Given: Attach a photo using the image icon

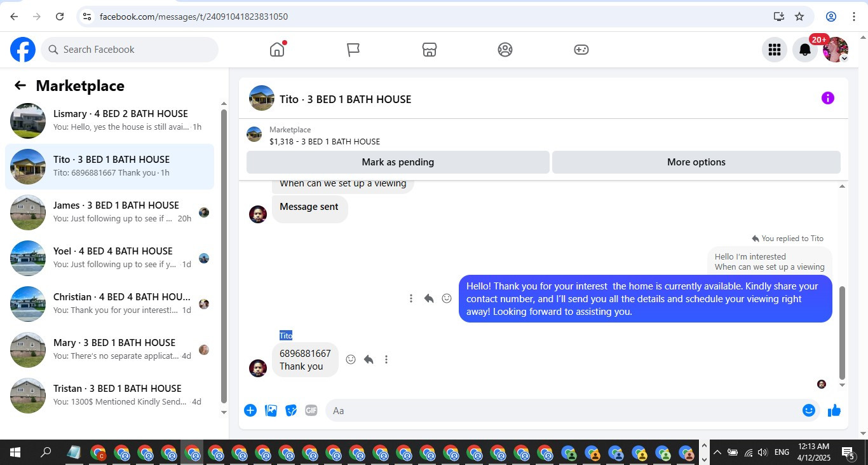Looking at the screenshot, I should 271,410.
